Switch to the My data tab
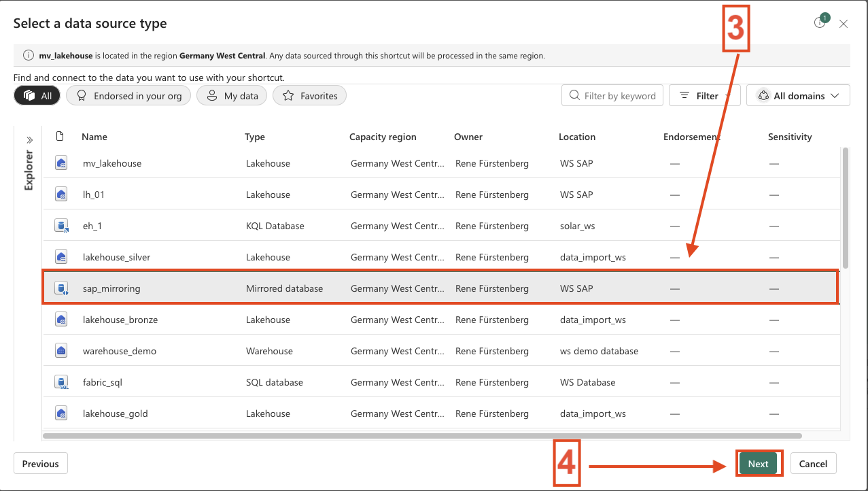The width and height of the screenshot is (868, 491). [232, 96]
